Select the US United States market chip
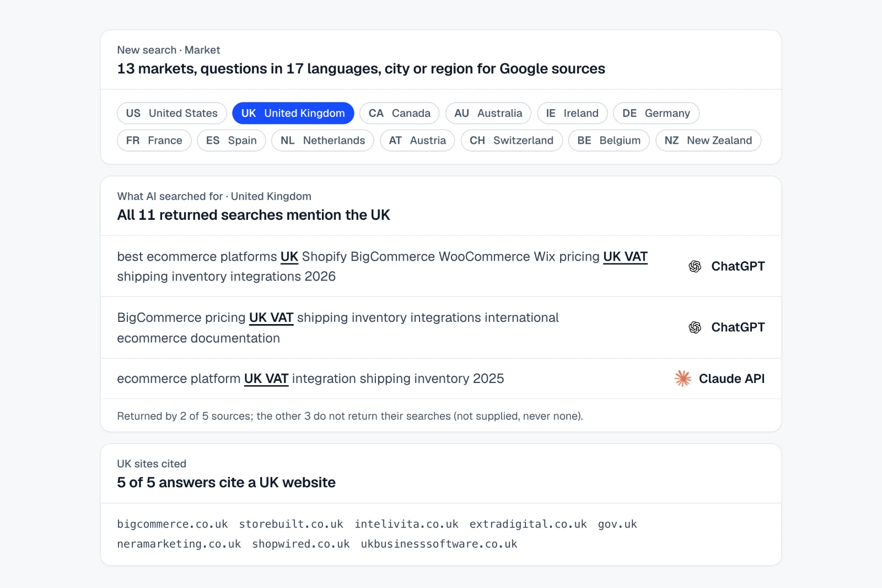Screen dimensions: 882x588 click(172, 113)
